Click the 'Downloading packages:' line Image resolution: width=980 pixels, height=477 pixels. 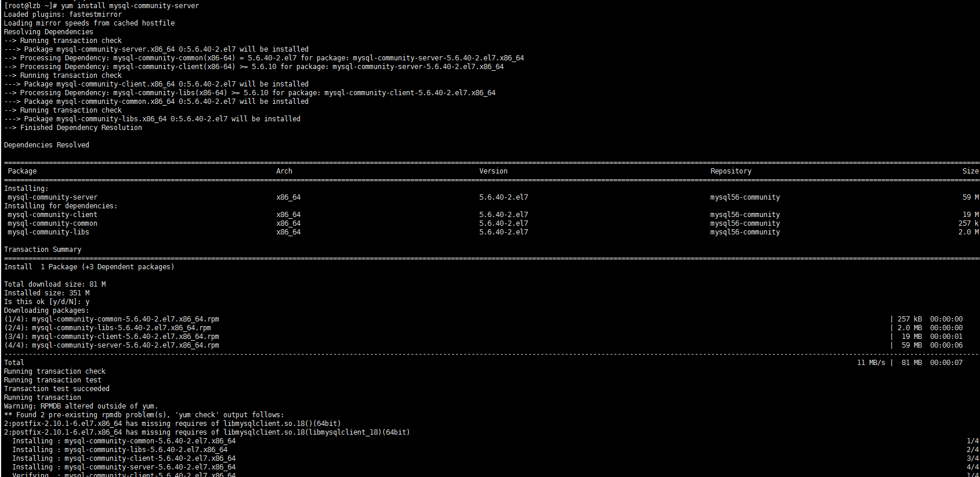click(46, 310)
